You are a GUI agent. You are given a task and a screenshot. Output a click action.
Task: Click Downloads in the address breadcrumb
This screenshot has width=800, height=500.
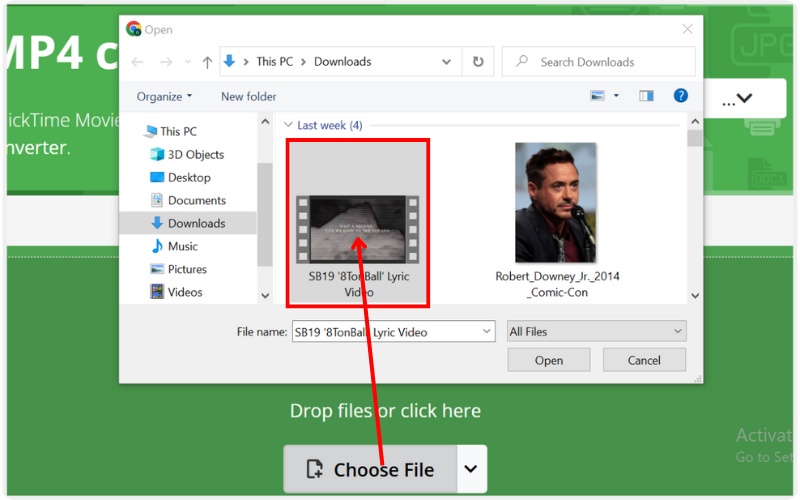[342, 62]
